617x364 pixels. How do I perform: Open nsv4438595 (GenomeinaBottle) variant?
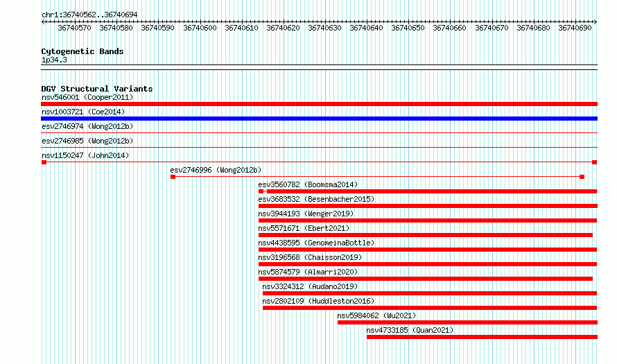pyautogui.click(x=316, y=243)
